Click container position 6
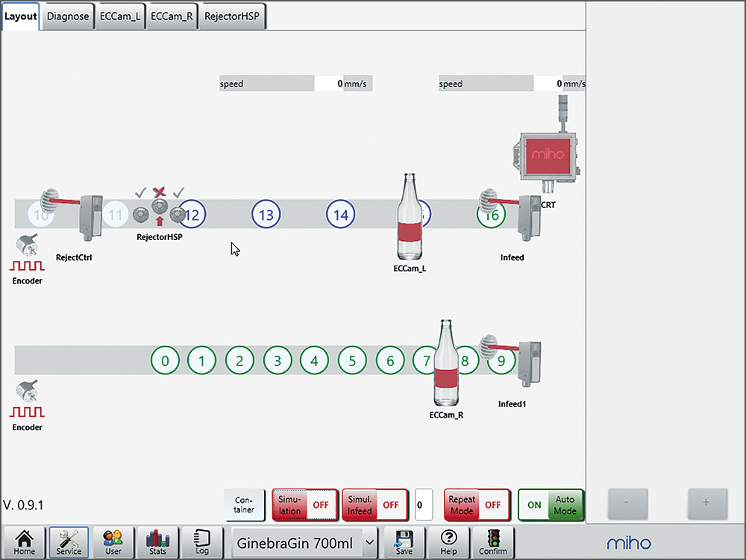Viewport: 746px width, 560px height. pos(390,361)
